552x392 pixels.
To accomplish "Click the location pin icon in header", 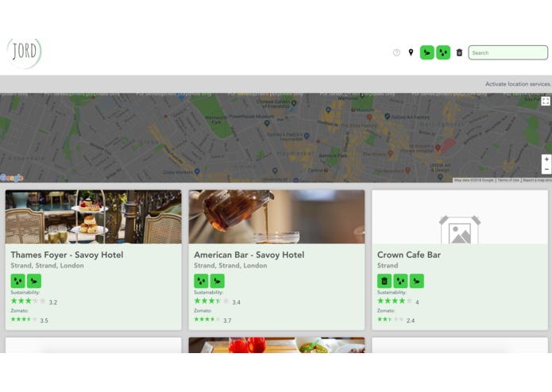I will point(411,52).
